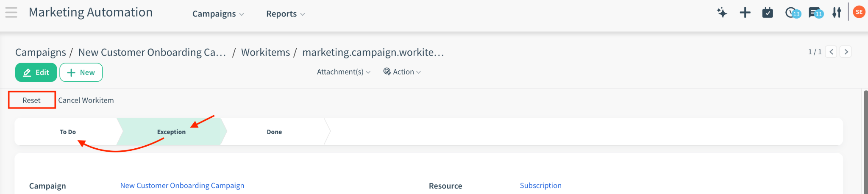Open the sliders settings icon
This screenshot has height=194, width=868.
click(x=836, y=13)
